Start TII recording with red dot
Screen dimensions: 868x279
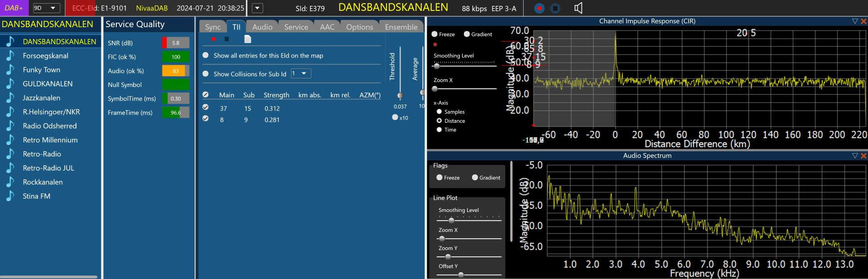coord(214,39)
